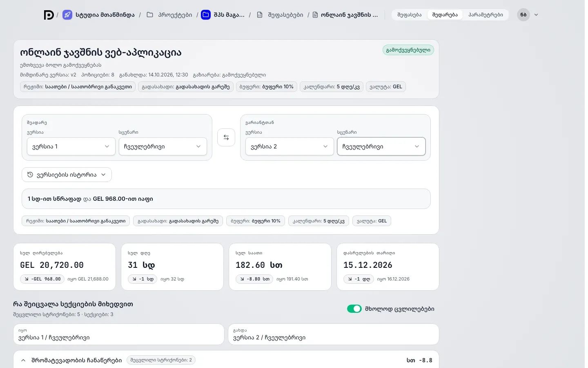Click the შეფასებები document icon
588x368 pixels.
tap(260, 15)
